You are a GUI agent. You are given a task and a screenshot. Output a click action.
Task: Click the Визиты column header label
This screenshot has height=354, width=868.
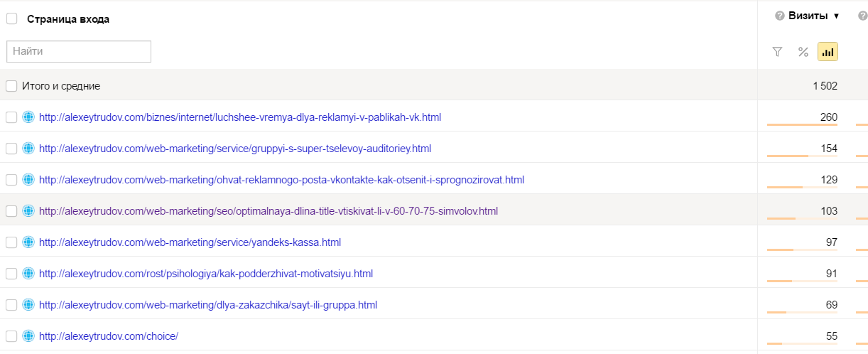[809, 16]
